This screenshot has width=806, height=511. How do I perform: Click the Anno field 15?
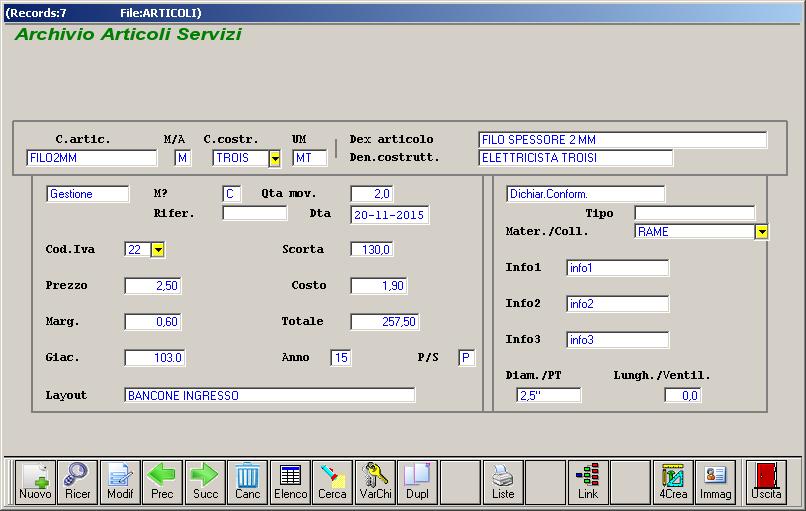click(x=341, y=358)
